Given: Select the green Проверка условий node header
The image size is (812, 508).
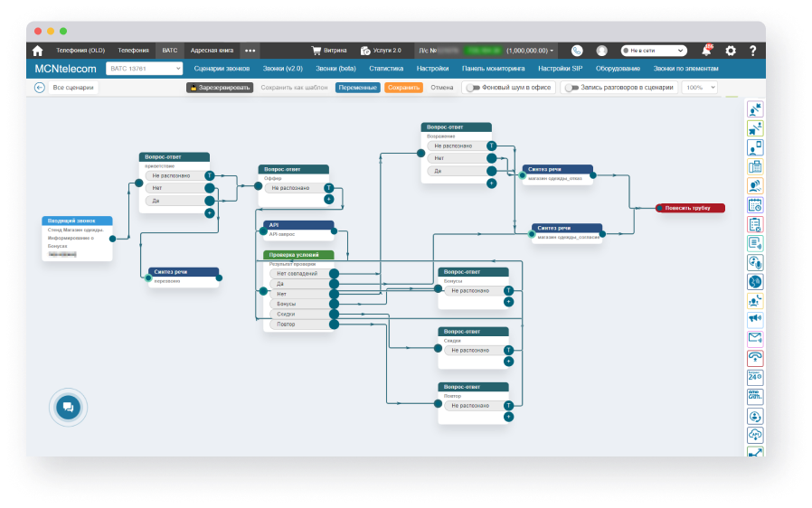Looking at the screenshot, I should (x=298, y=255).
